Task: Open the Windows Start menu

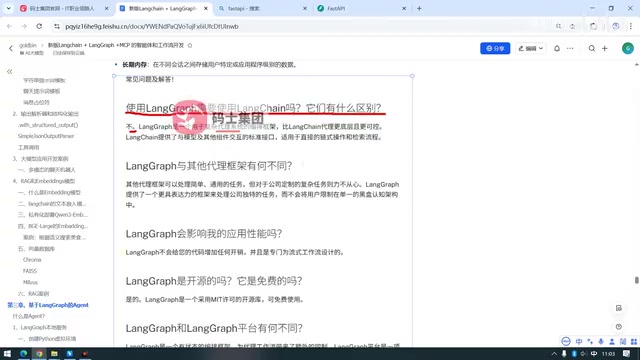Action: [7, 353]
